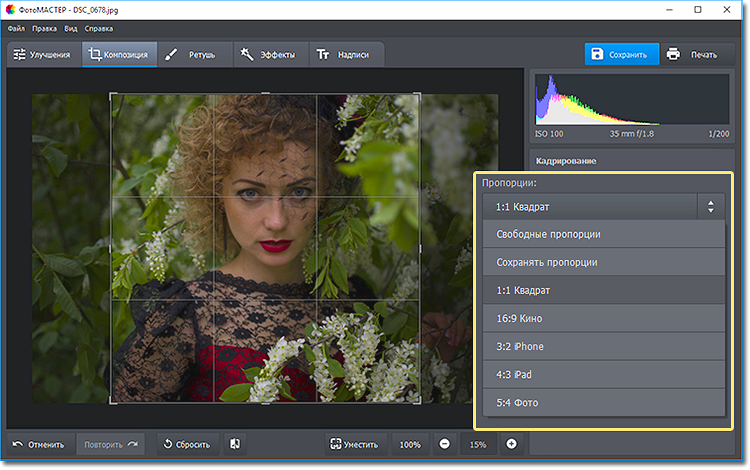750x470 pixels.
Task: Click the 35 mm f/1.8 text
Action: click(x=631, y=134)
